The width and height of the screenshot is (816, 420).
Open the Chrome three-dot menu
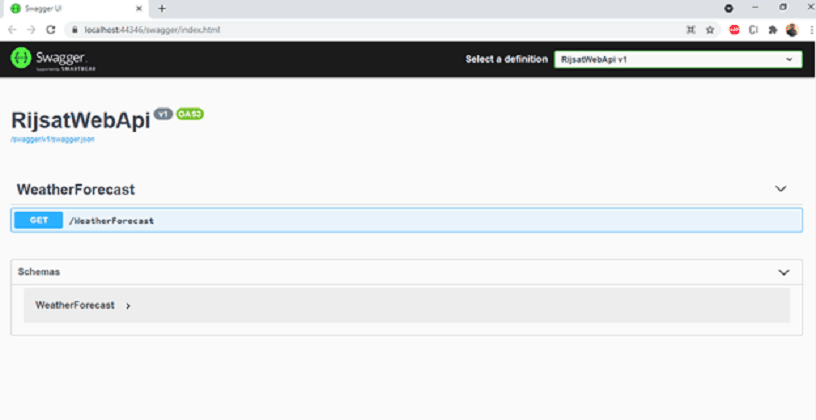pos(811,30)
